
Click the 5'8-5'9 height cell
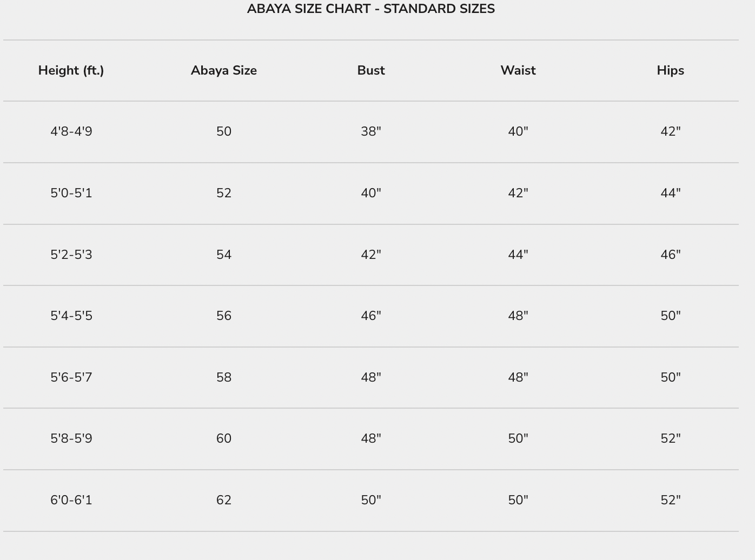[71, 439]
